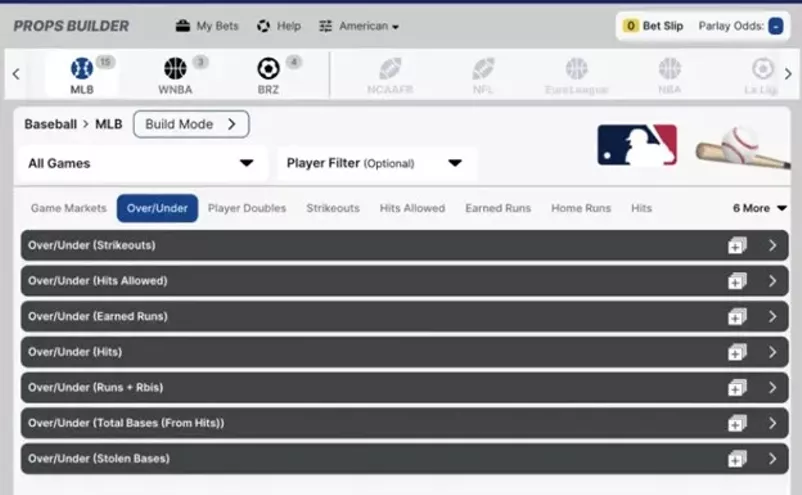Screen dimensions: 802x495
Task: Click the Baseball breadcrumb
Action: [x=50, y=124]
